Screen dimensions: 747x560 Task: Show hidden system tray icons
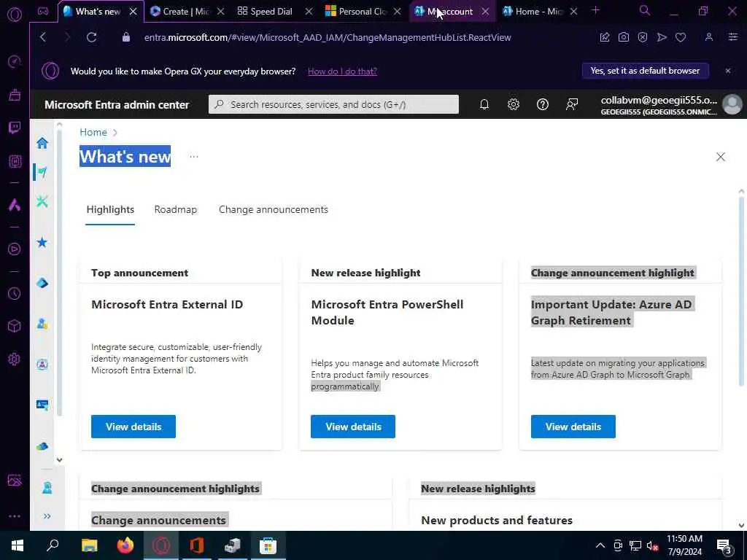[x=600, y=545]
